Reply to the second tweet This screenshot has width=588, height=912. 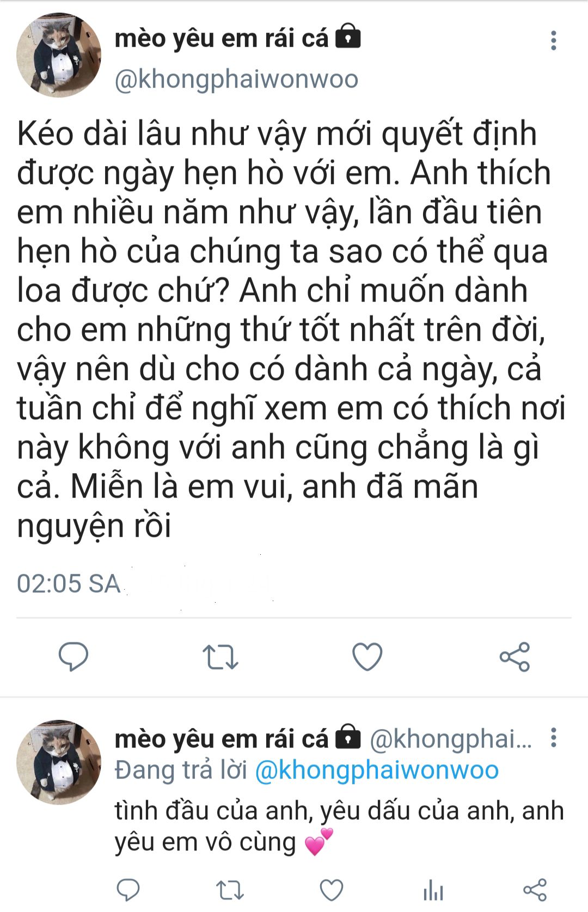[x=128, y=890]
